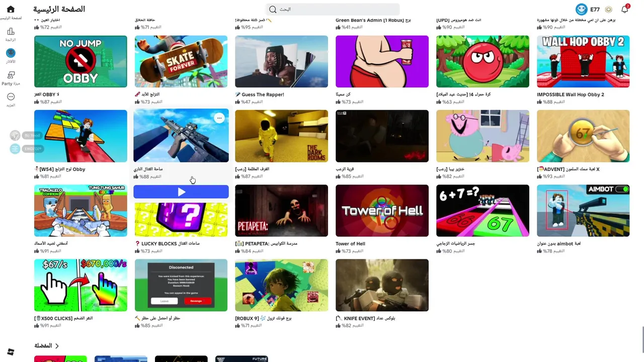This screenshot has height=362, width=644.
Task: Open the notifications bell icon
Action: point(625,9)
